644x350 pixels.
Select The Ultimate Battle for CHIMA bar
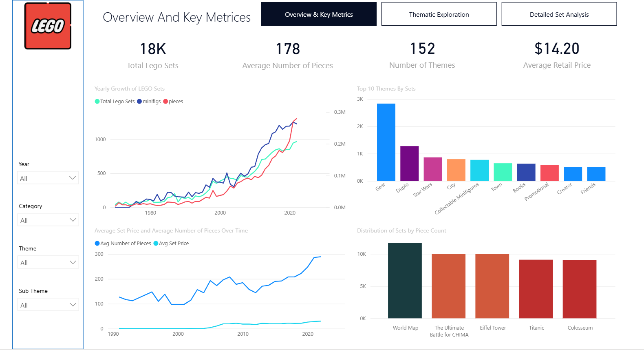coord(448,286)
